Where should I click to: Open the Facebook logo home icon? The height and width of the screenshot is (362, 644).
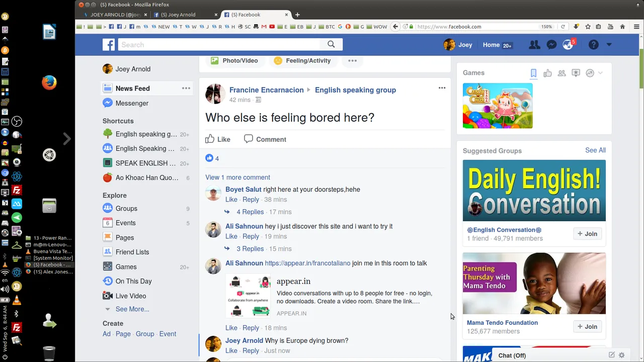pos(109,45)
